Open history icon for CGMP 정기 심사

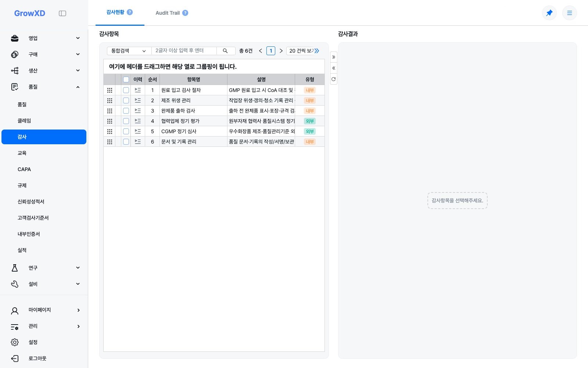(138, 131)
